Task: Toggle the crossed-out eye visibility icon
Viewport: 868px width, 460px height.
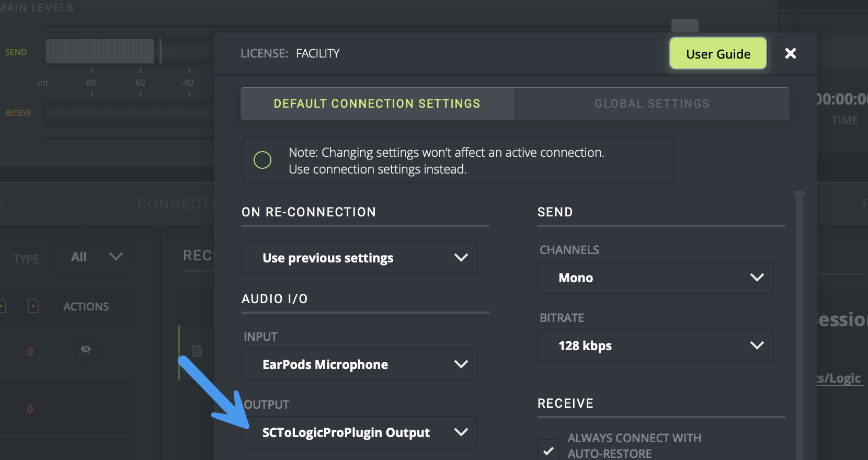Action: 86,349
